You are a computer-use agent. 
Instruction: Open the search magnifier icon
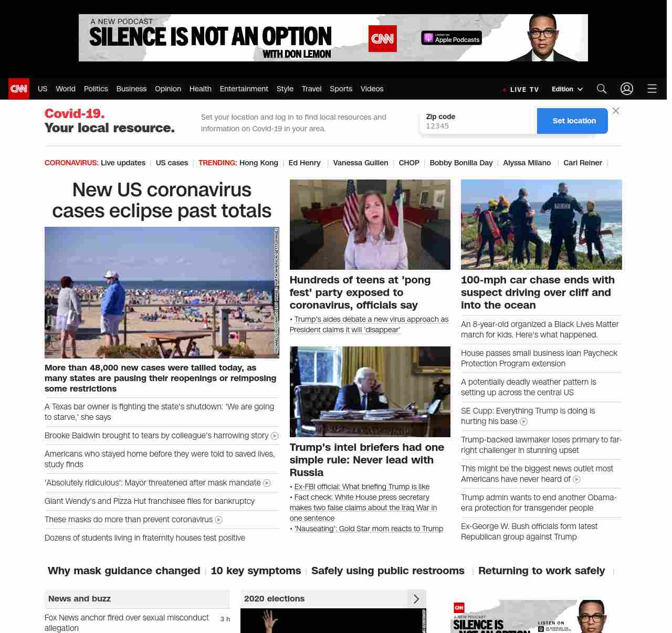(602, 89)
